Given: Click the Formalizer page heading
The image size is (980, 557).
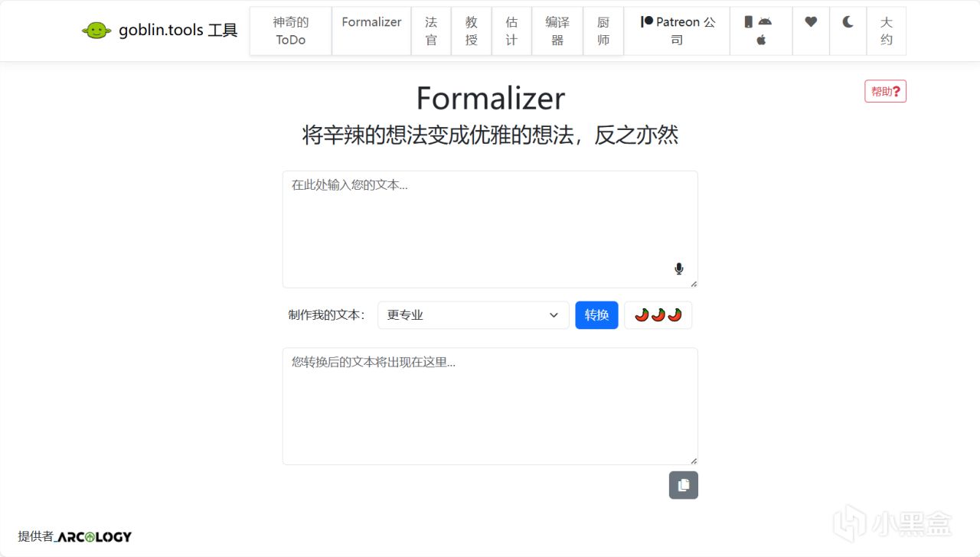Looking at the screenshot, I should click(x=490, y=98).
